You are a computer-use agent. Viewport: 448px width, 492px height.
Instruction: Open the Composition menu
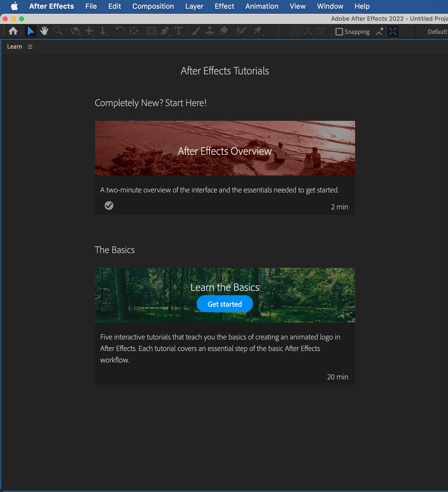point(153,6)
